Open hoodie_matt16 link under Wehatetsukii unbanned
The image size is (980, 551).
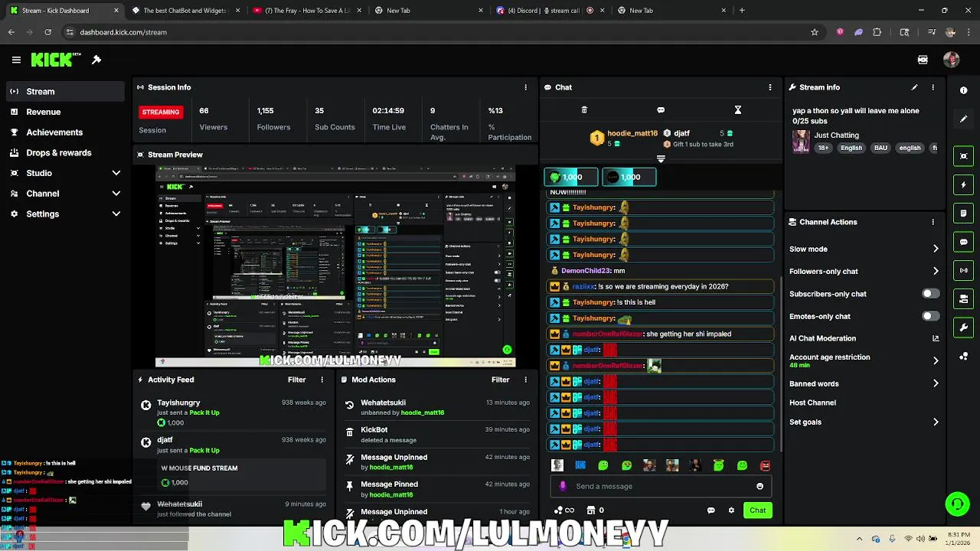click(423, 412)
